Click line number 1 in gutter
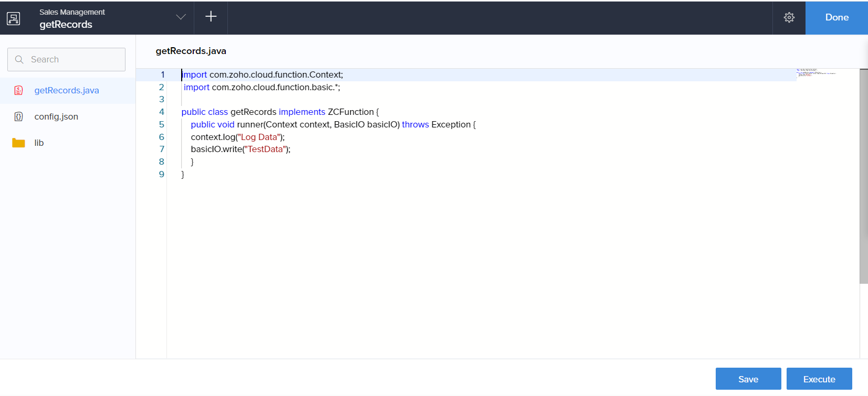 click(x=162, y=74)
